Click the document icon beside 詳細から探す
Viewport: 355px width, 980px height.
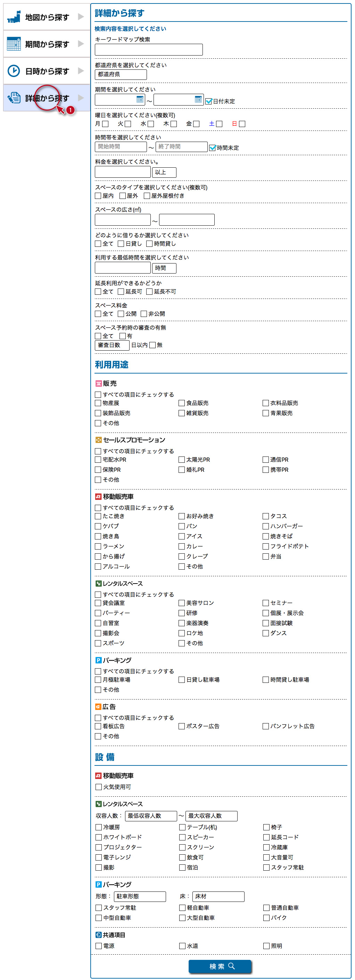point(14,98)
